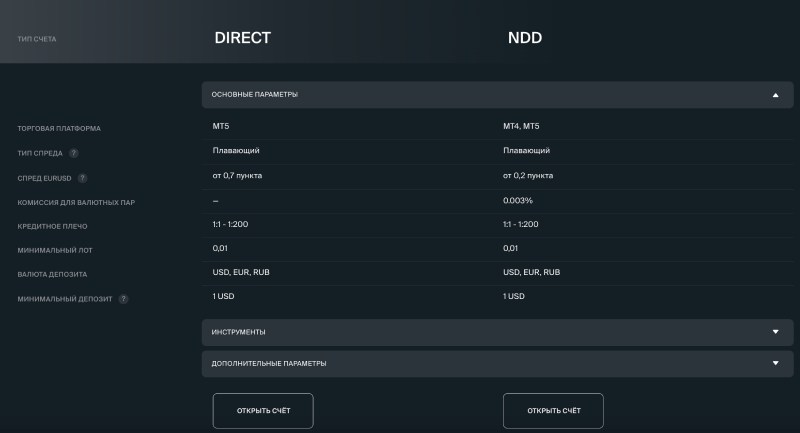Expand the Инструменты section

tap(775, 332)
